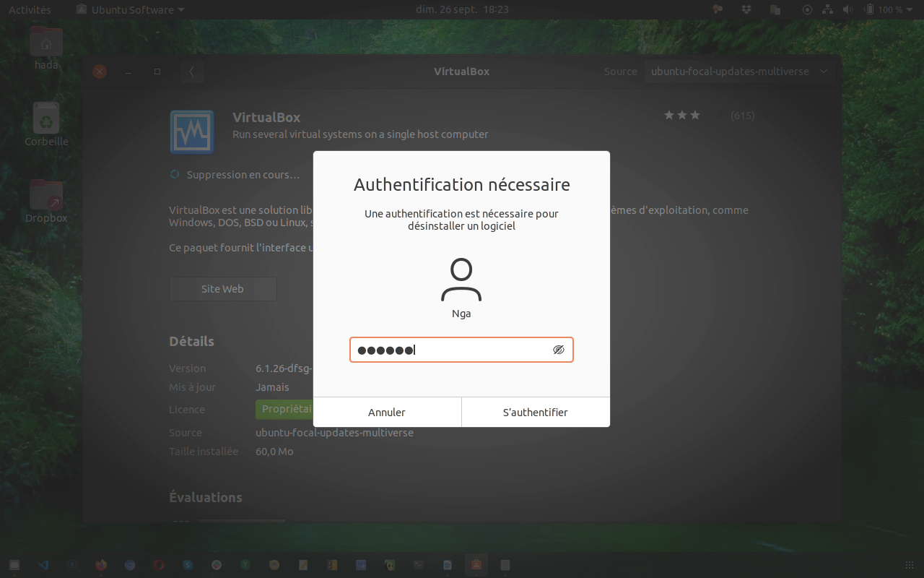Launch Visual Studio Code from dock

coord(43,564)
